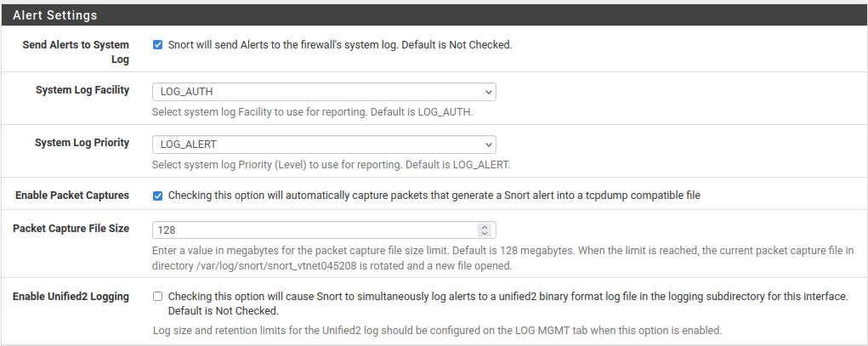The image size is (868, 346).
Task: Click the unified2 binary format description text
Action: [x=508, y=297]
